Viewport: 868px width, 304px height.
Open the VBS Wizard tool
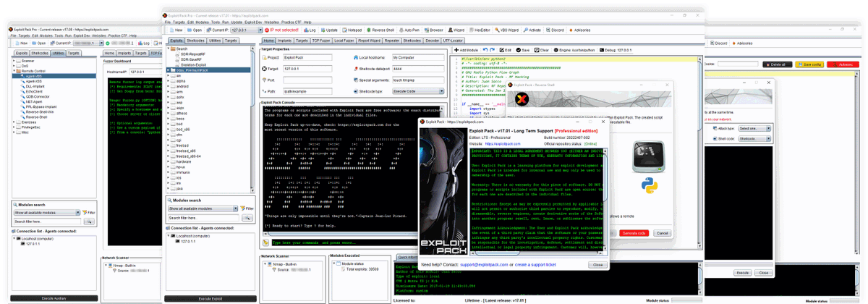tap(506, 30)
